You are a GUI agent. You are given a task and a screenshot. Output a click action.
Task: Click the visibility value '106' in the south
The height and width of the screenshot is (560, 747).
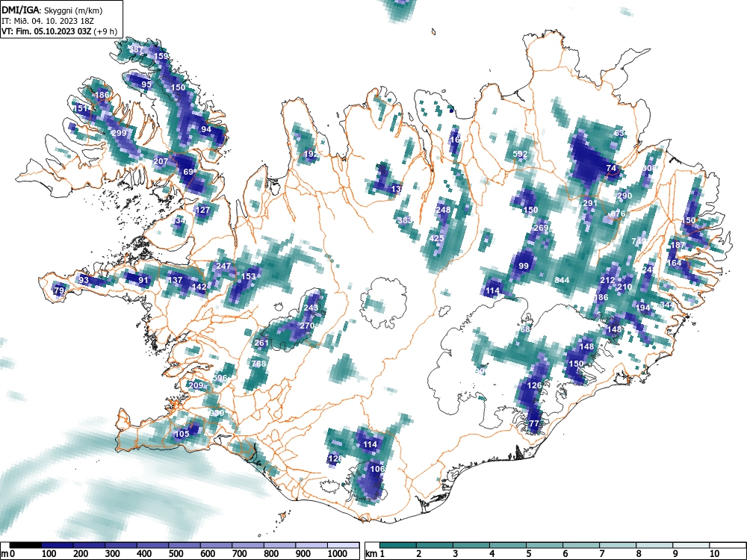tap(376, 469)
